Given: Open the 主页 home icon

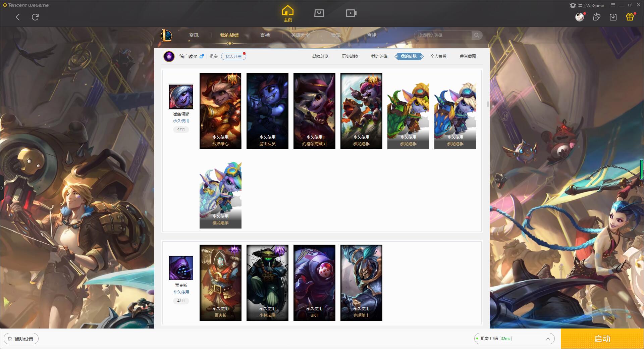Looking at the screenshot, I should point(288,14).
